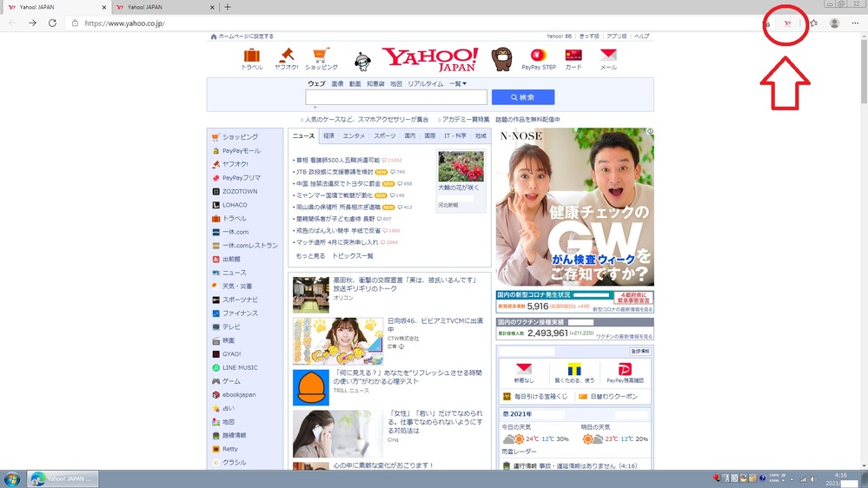Click the browser address bar URL
The width and height of the screenshot is (868, 488).
tap(124, 23)
